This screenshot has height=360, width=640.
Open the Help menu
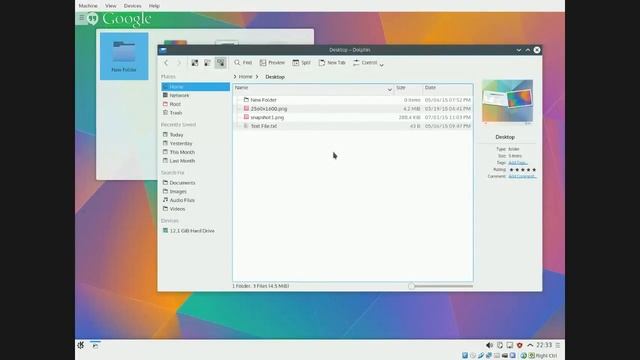pos(154,6)
